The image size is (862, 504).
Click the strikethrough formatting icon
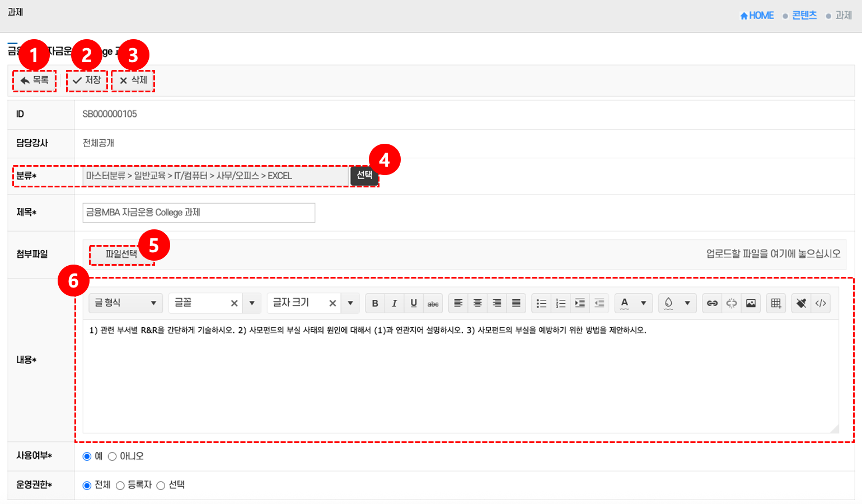pos(433,303)
